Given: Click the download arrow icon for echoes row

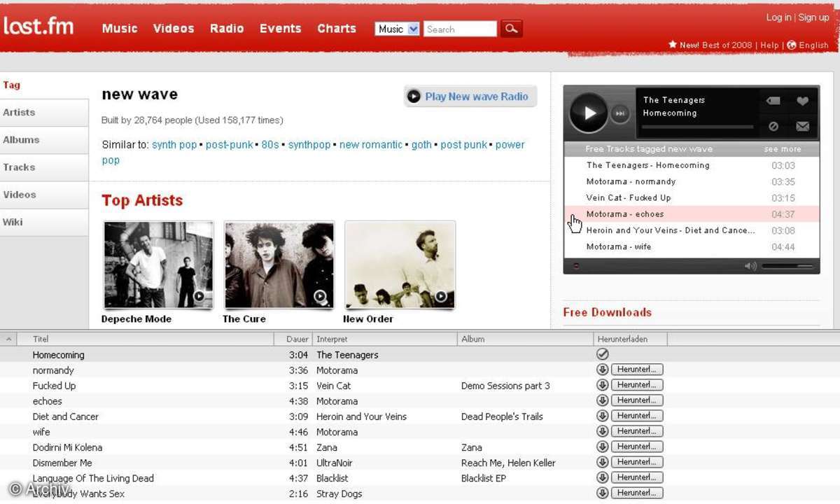Looking at the screenshot, I should pos(602,400).
